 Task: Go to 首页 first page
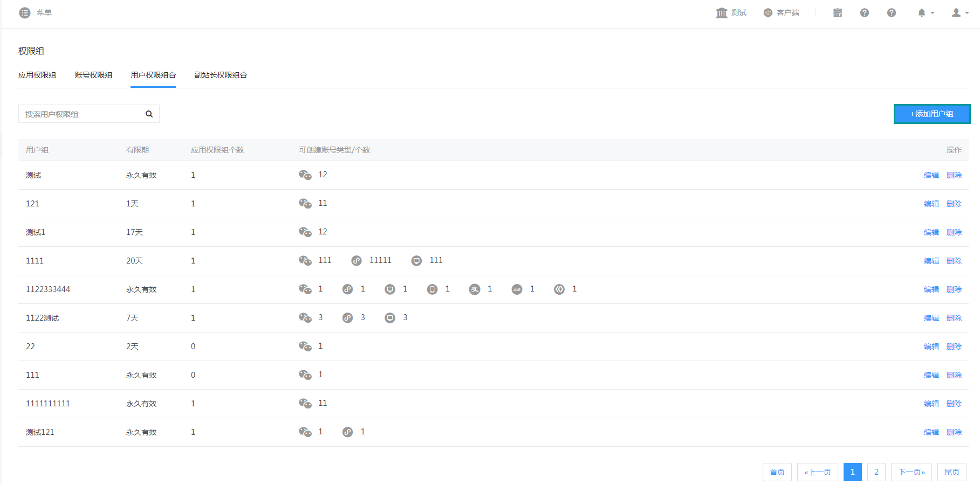[777, 472]
